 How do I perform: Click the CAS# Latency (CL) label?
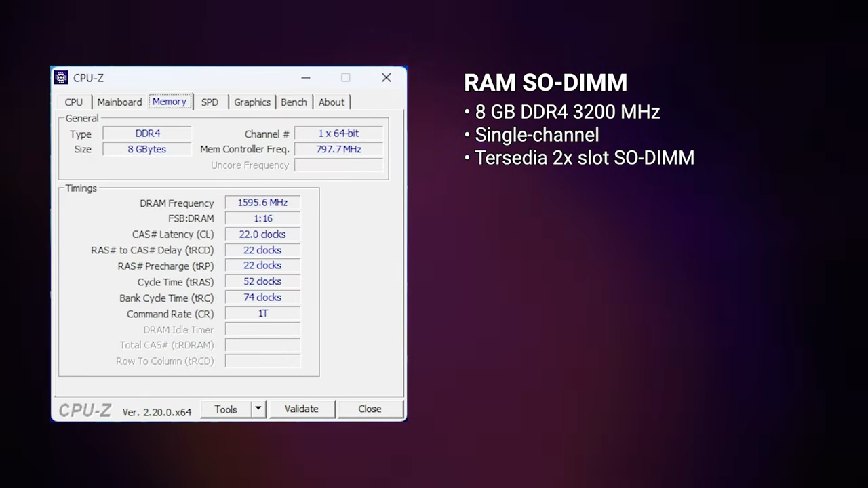click(173, 235)
